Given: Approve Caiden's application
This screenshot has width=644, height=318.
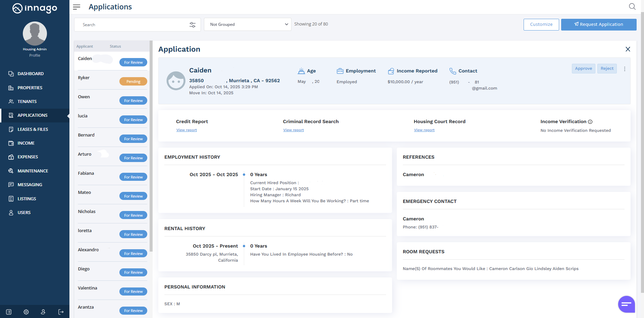Looking at the screenshot, I should click(583, 68).
